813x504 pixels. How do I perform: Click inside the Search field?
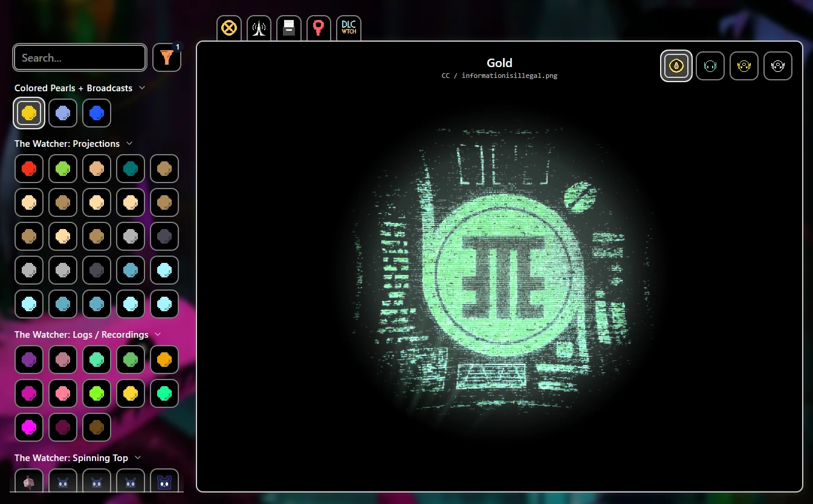79,57
